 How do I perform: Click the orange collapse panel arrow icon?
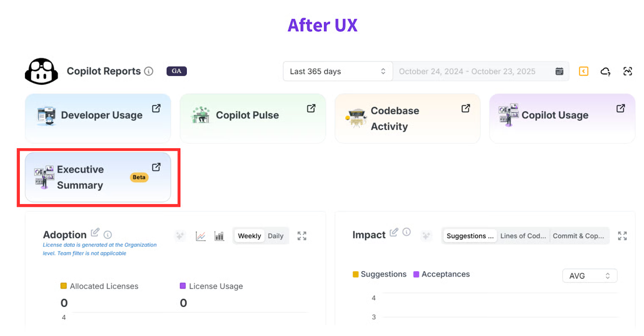(x=583, y=71)
